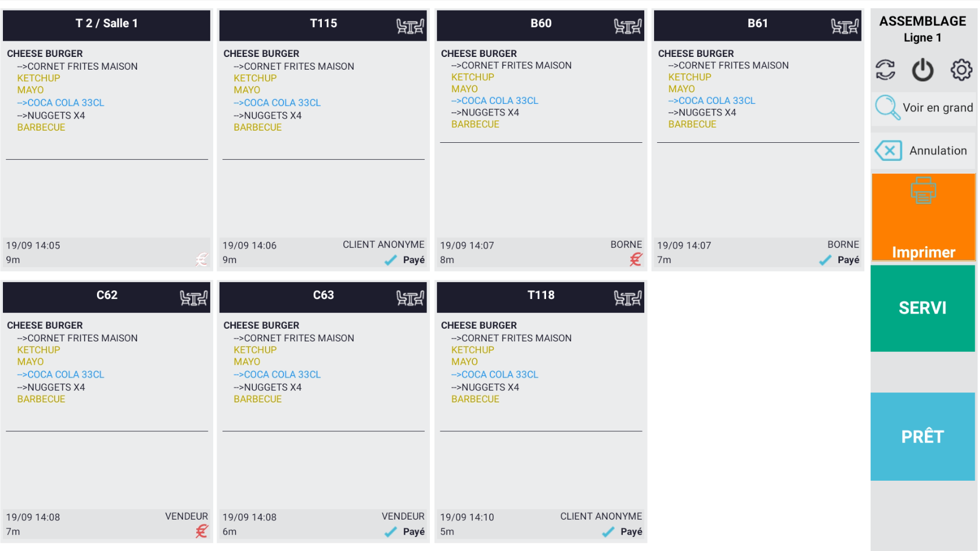980x551 pixels.
Task: Click the table icon on order B60
Action: coord(627,26)
